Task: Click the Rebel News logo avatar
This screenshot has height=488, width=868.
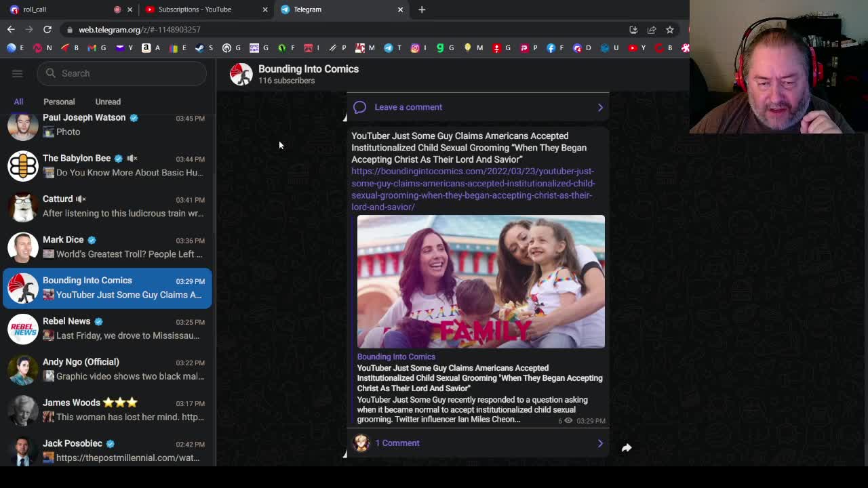Action: click(x=23, y=328)
